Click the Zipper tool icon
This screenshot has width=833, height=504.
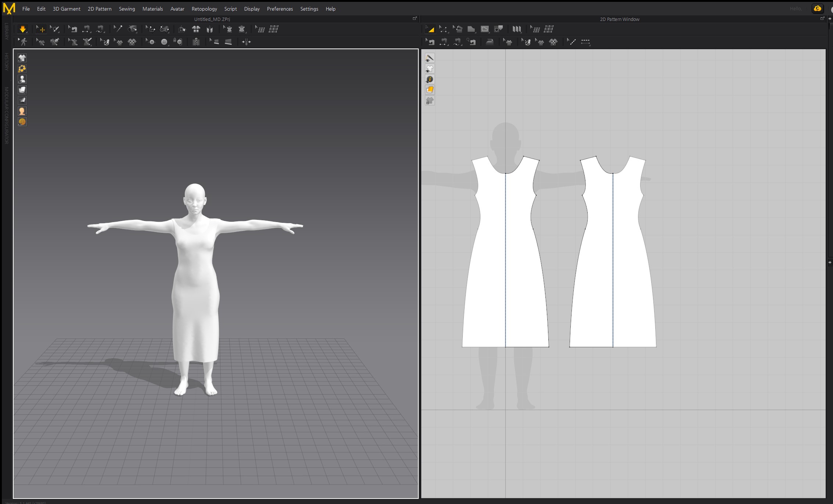coord(196,42)
